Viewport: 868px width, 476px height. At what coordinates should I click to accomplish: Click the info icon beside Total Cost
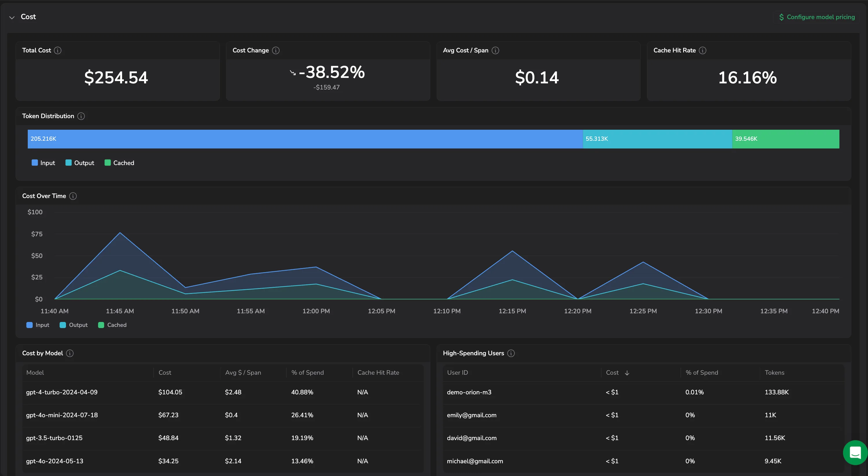58,50
